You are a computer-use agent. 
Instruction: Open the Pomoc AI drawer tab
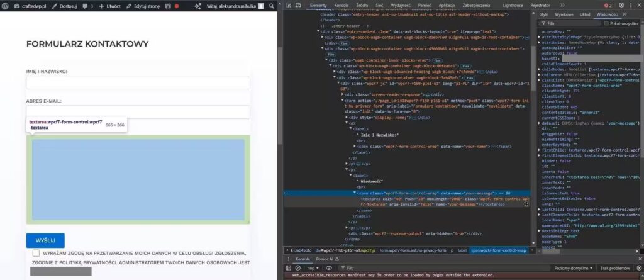(x=327, y=259)
